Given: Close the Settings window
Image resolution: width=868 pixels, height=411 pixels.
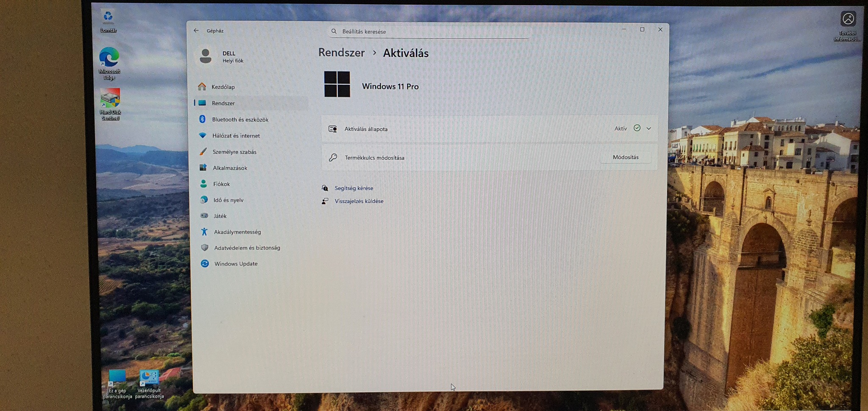Looking at the screenshot, I should pyautogui.click(x=660, y=29).
